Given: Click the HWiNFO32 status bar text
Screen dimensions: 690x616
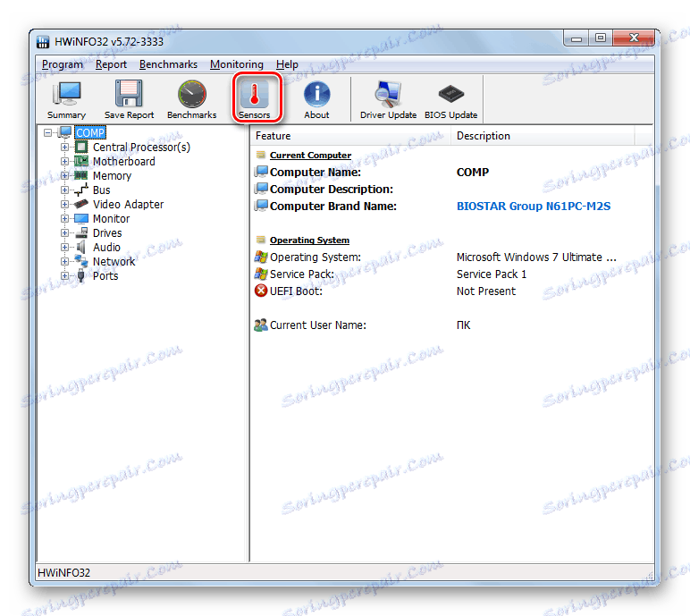Looking at the screenshot, I should tap(63, 572).
